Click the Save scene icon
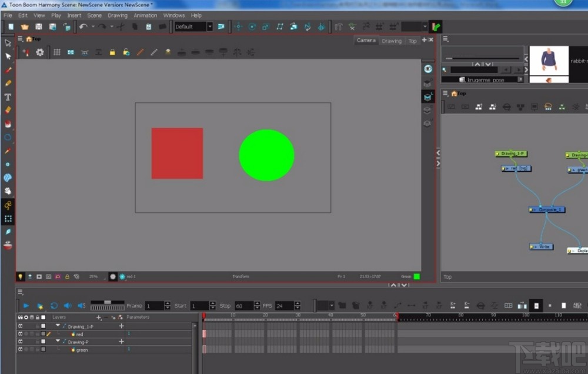This screenshot has height=374, width=588. (39, 26)
